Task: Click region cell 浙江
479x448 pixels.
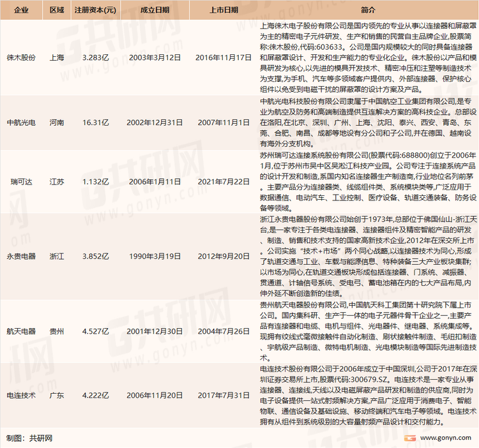Action: pos(57,257)
